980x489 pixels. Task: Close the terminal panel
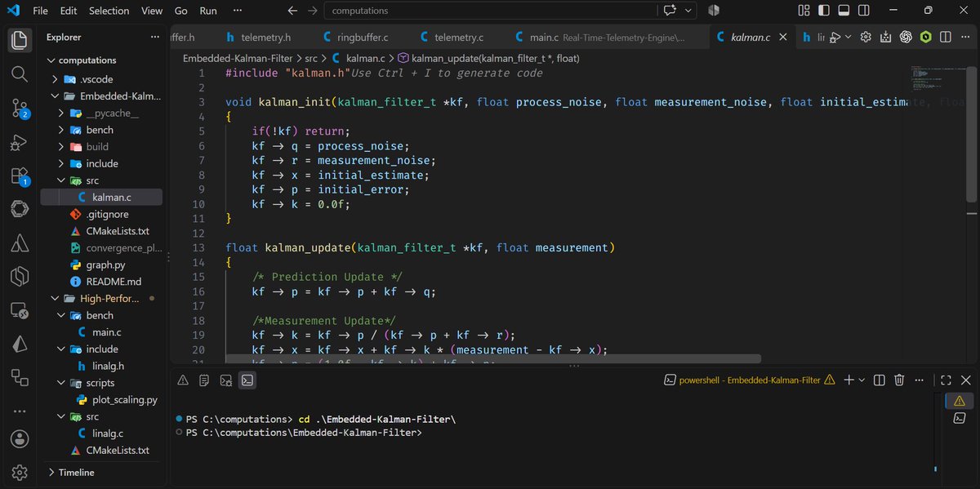point(964,380)
